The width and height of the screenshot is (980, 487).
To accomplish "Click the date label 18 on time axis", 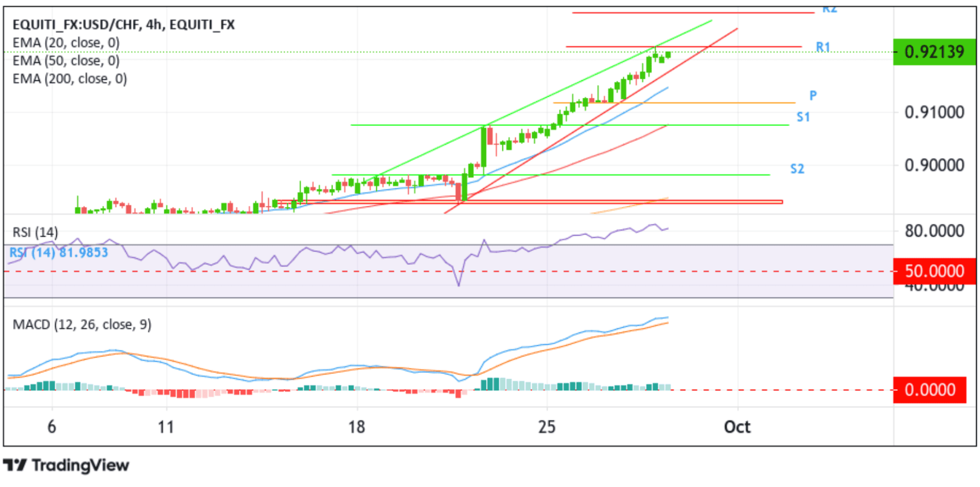I will (x=357, y=427).
